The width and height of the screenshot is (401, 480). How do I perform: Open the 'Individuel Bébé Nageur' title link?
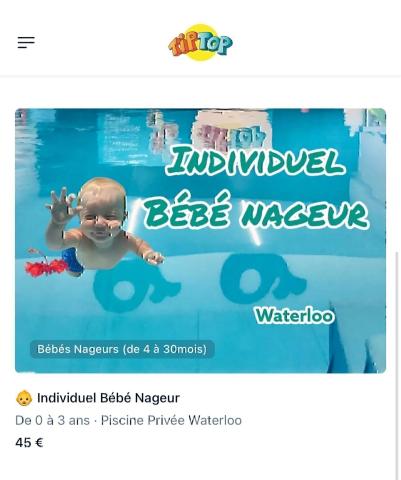coord(108,398)
